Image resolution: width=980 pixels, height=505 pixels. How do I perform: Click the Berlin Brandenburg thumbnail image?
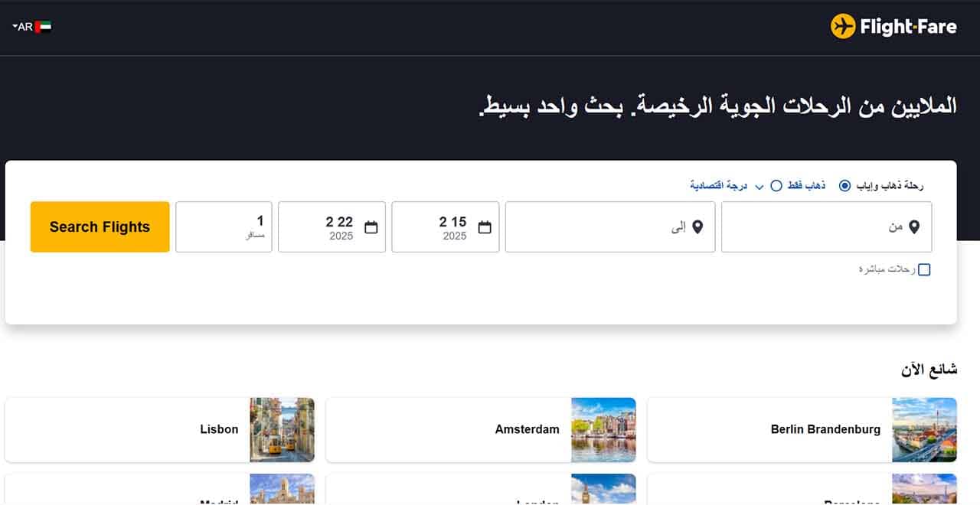pos(924,430)
